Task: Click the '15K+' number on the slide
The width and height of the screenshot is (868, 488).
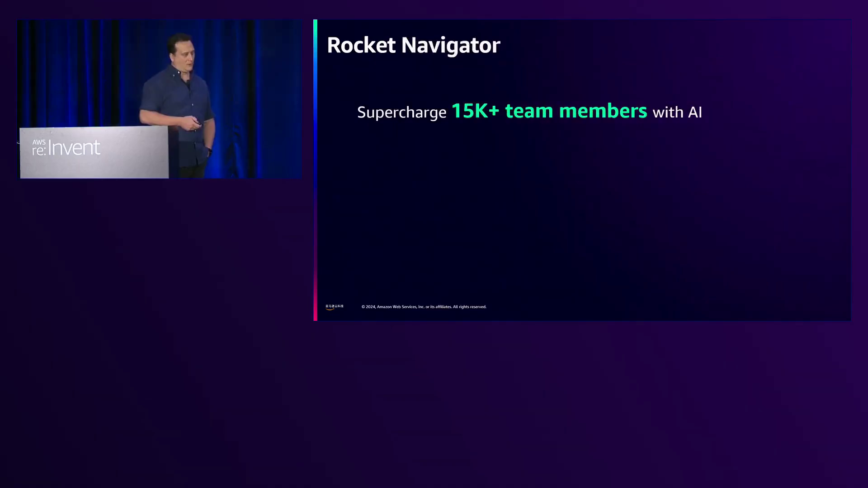Action: [475, 111]
